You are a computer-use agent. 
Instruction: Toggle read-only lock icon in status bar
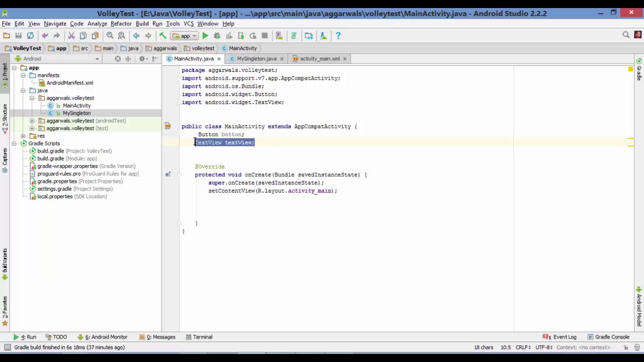[x=626, y=347]
